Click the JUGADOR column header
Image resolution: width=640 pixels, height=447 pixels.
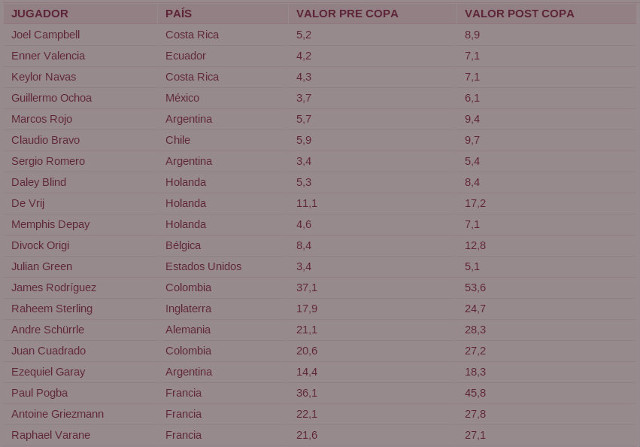click(x=42, y=14)
